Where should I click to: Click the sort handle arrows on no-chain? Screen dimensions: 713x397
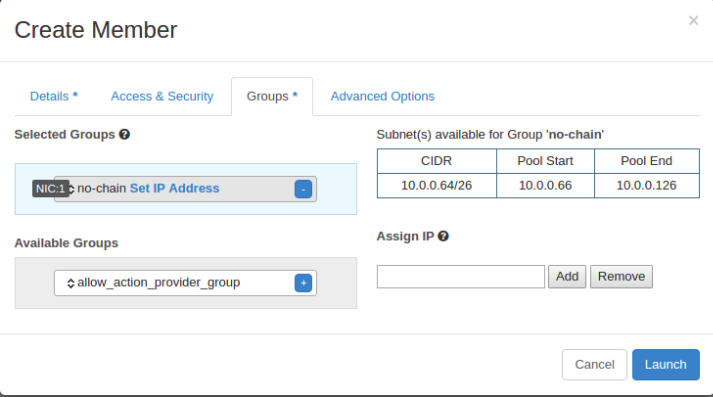(x=71, y=189)
